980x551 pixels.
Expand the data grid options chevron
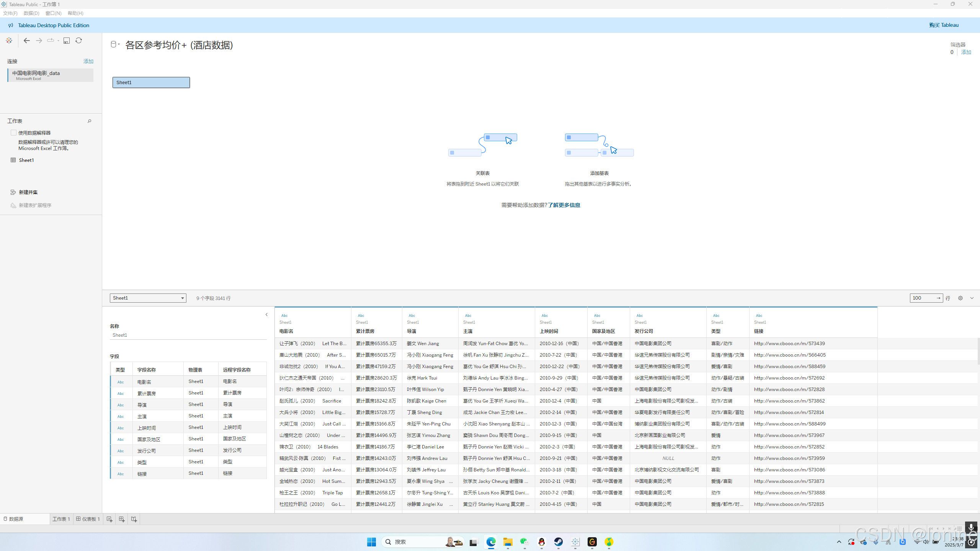[972, 298]
